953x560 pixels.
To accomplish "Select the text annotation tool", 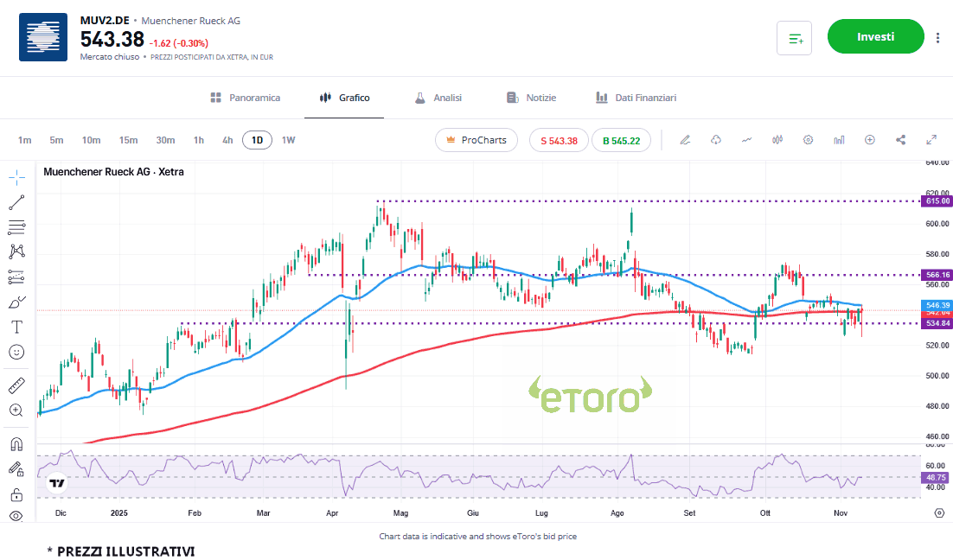I will [16, 328].
